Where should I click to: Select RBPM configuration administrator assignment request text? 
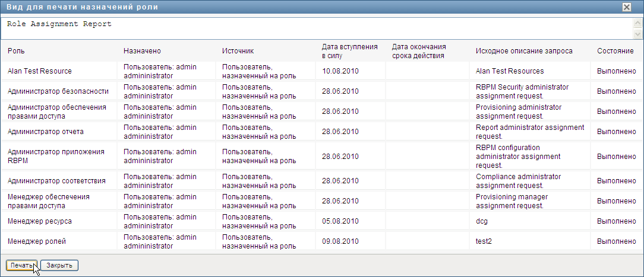tap(518, 157)
